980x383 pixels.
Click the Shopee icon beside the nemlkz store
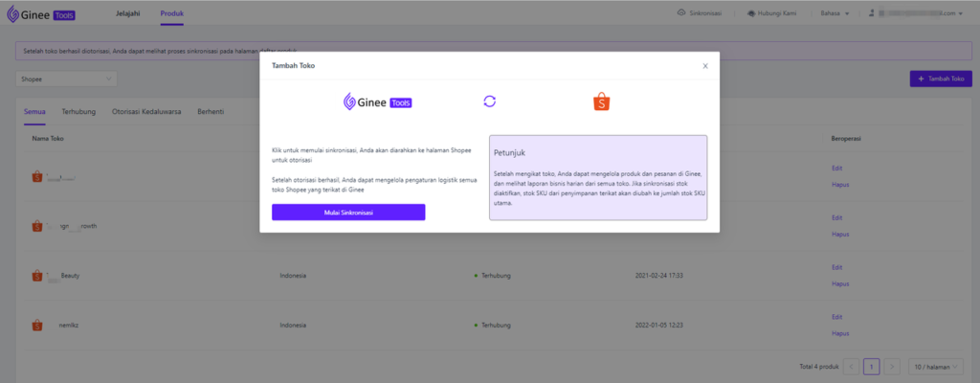pos(37,326)
